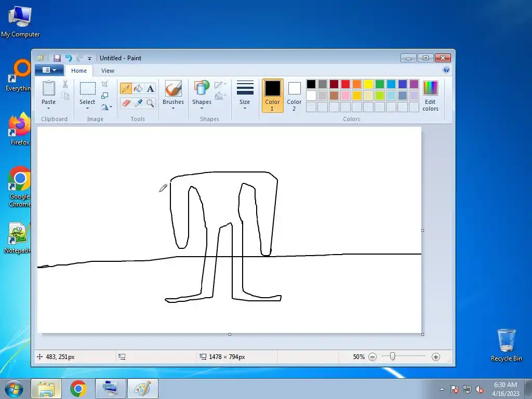Click the Crop icon in Image group
The height and width of the screenshot is (399, 532).
pos(105,84)
